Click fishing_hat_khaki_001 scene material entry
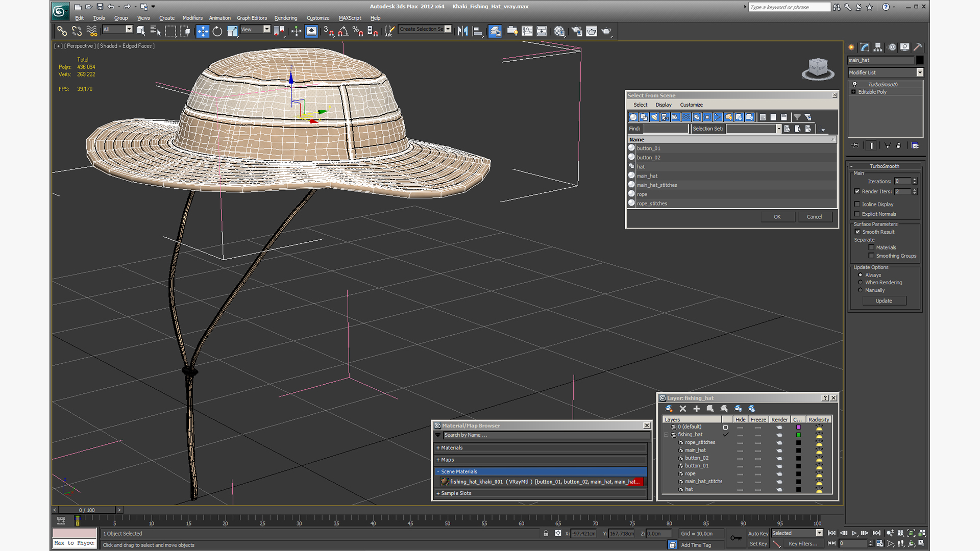The height and width of the screenshot is (551, 980). point(539,482)
